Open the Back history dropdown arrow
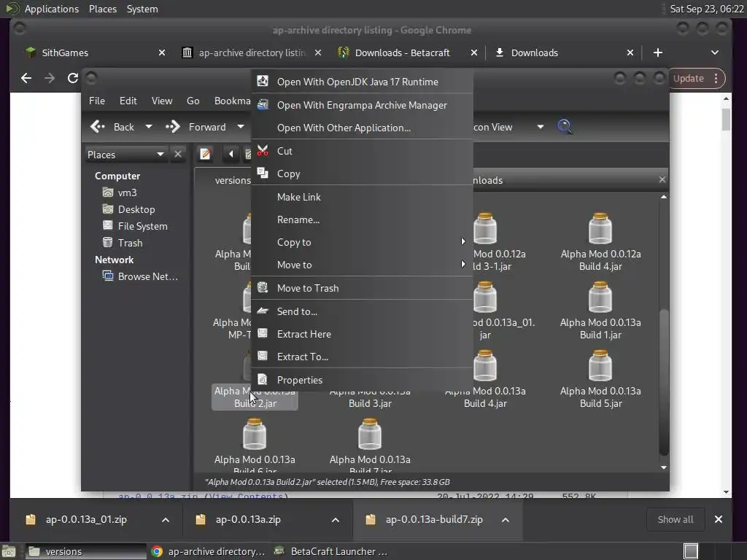Screen dimensions: 747x560 click(149, 127)
